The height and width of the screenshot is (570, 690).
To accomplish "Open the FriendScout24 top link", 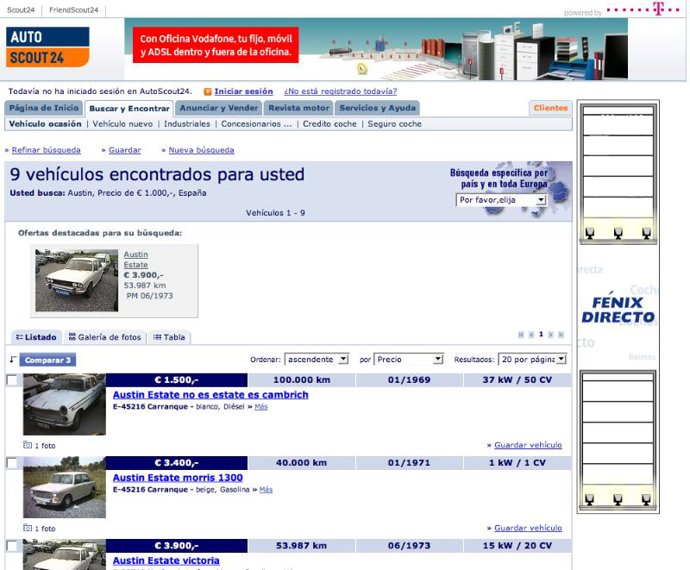I will (x=73, y=10).
